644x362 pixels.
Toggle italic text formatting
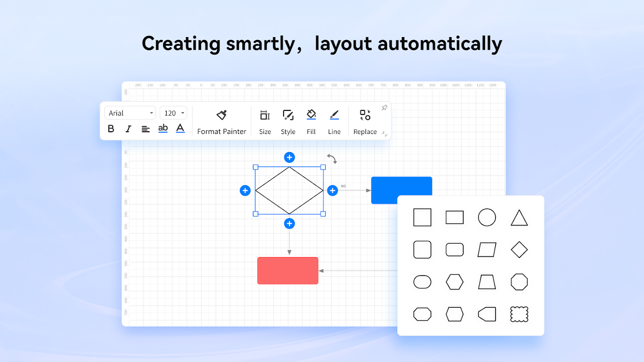(128, 129)
